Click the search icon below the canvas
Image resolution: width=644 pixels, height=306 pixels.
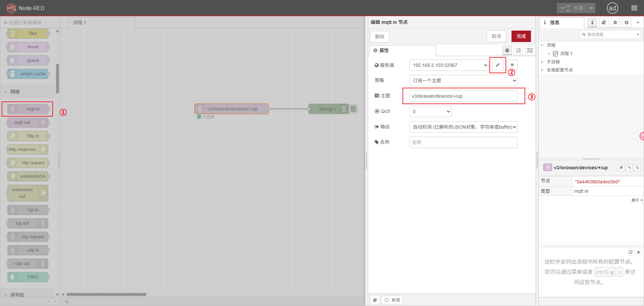tap(67, 302)
